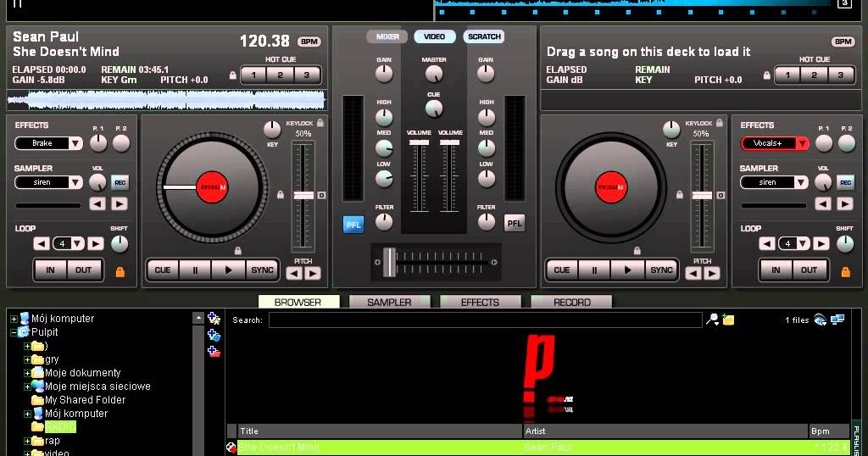The image size is (868, 456).
Task: Click left channel volume fader
Action: pos(419,142)
